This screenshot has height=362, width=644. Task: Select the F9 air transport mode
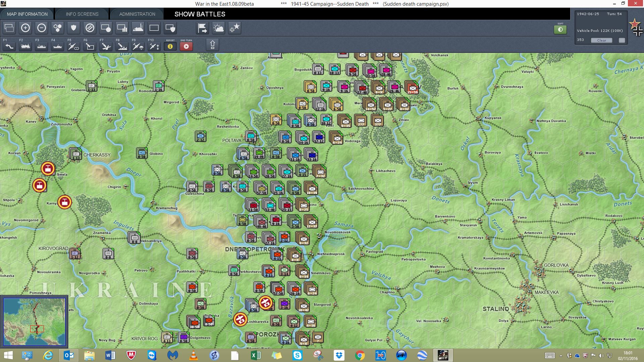pyautogui.click(x=138, y=47)
